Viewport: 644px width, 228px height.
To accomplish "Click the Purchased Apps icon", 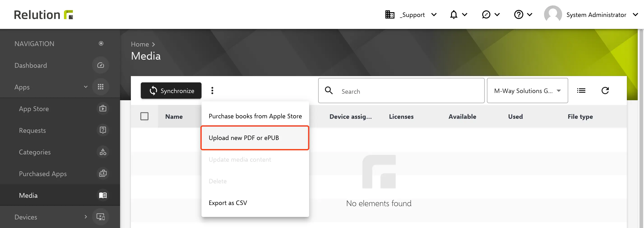I will [x=103, y=174].
